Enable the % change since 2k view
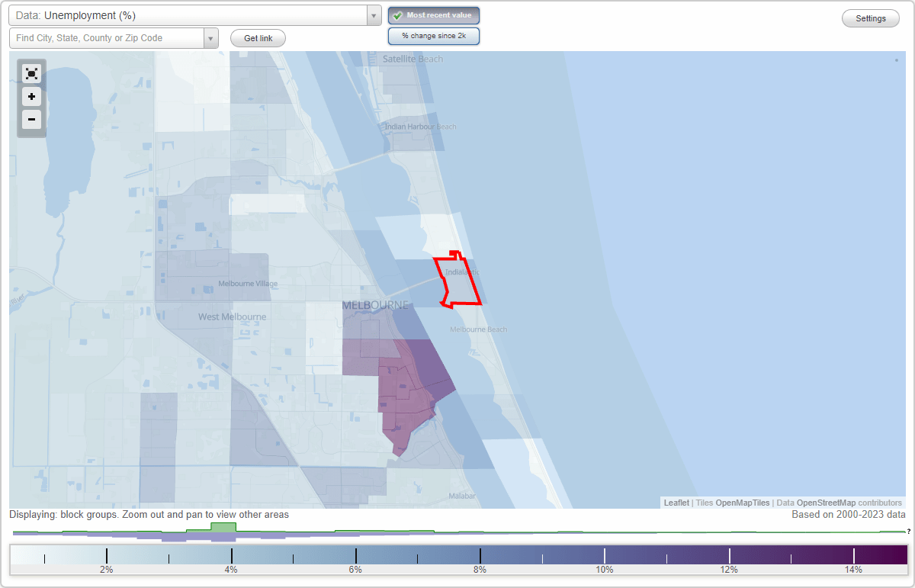The height and width of the screenshot is (588, 915). pyautogui.click(x=433, y=35)
